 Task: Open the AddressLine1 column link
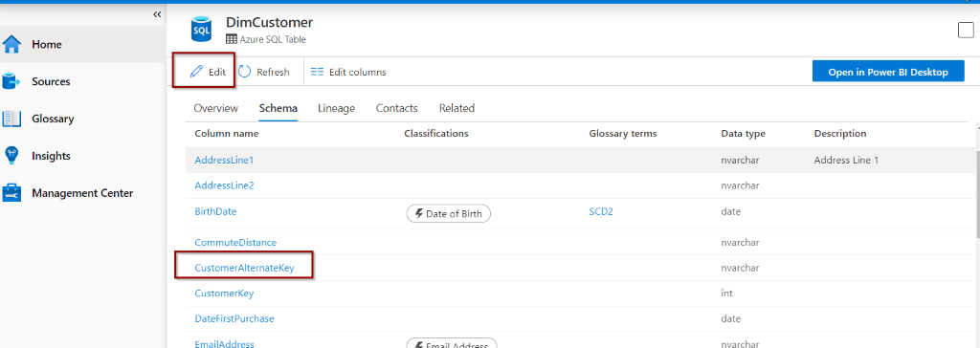coord(224,160)
